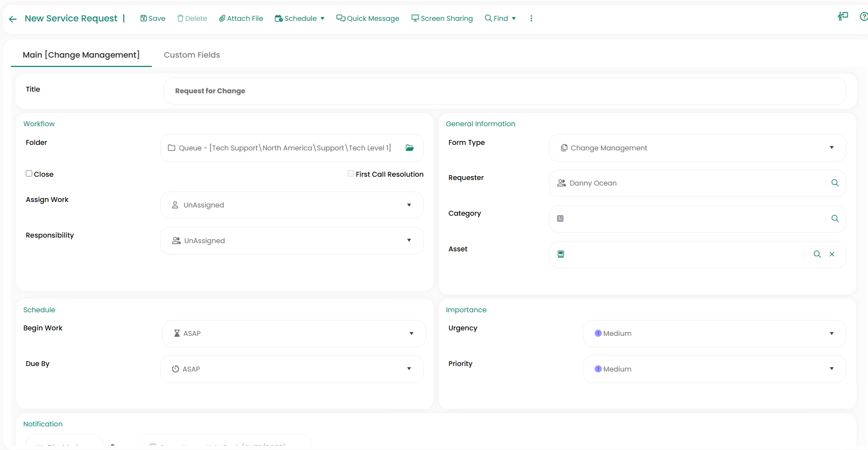Search for a requester with magnifier icon
The height and width of the screenshot is (450, 868).
pyautogui.click(x=835, y=183)
